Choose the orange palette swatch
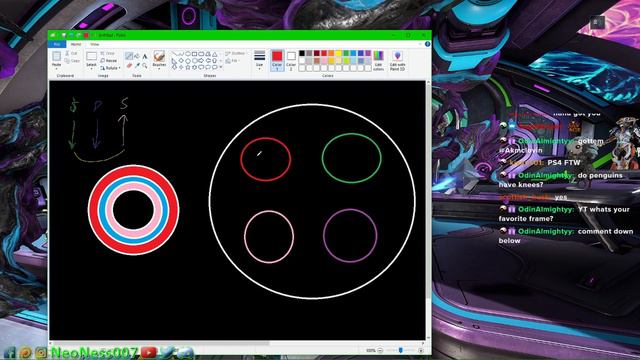Image resolution: width=640 pixels, height=360 pixels. tap(331, 53)
